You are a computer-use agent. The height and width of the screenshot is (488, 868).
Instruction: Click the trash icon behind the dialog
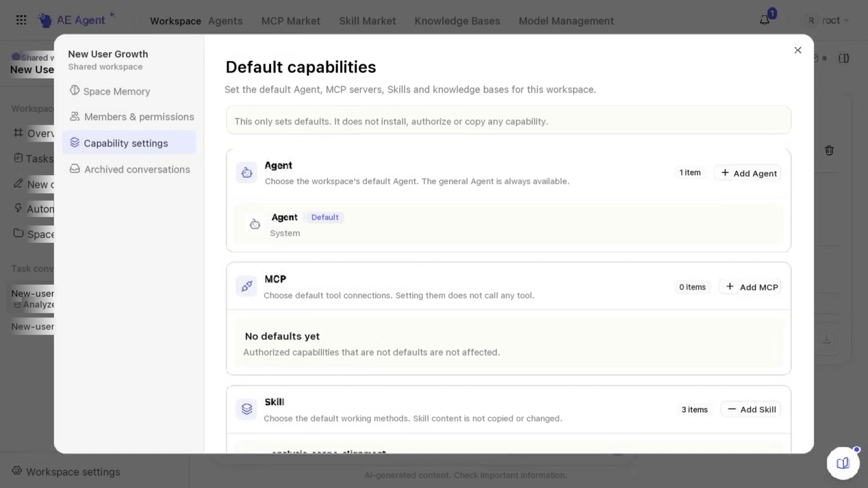(x=829, y=150)
